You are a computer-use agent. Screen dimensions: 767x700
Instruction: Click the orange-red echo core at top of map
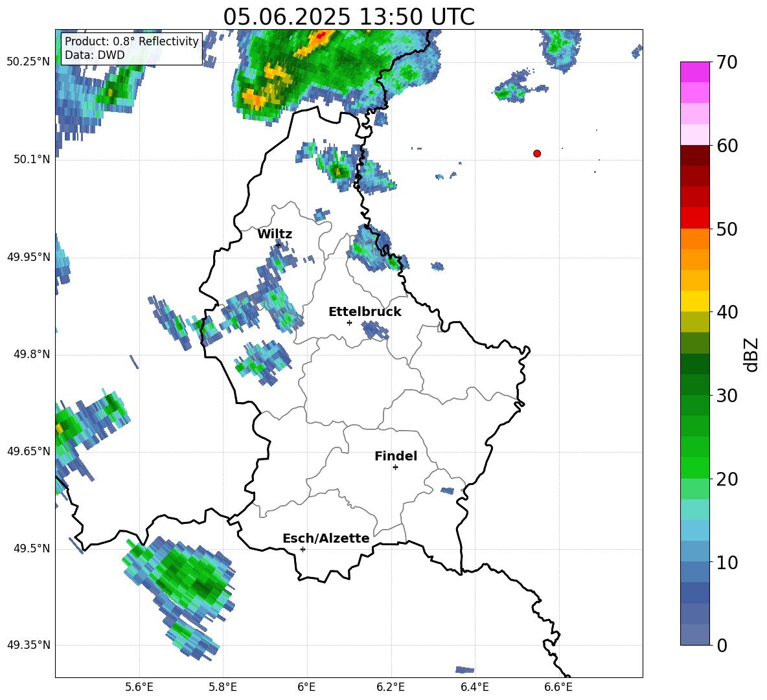tap(315, 43)
